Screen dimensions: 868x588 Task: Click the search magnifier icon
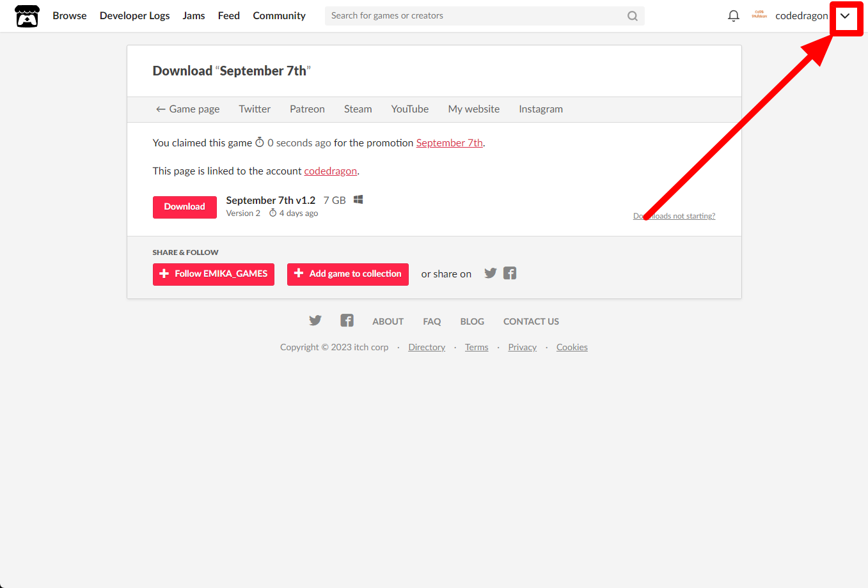(x=632, y=16)
